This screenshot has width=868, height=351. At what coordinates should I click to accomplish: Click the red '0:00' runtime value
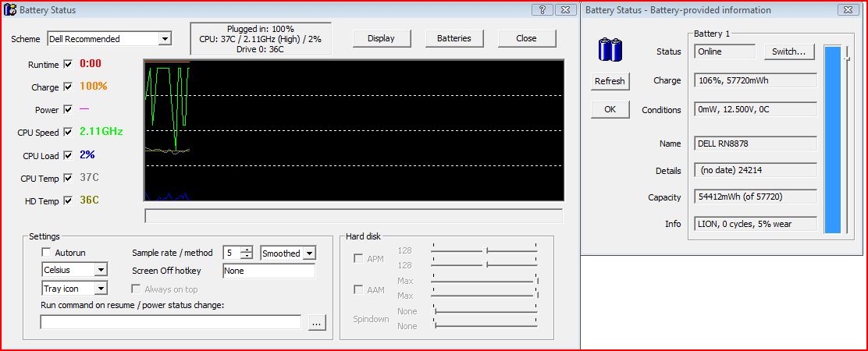91,63
